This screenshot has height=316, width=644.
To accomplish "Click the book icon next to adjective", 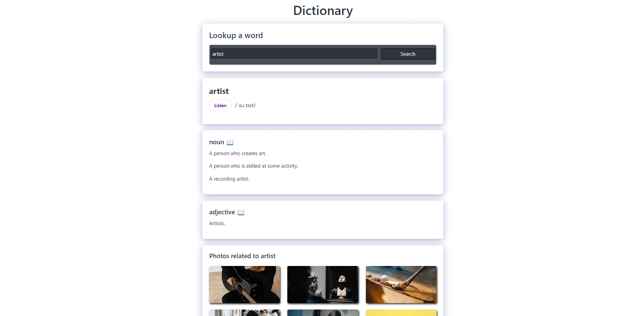I will (x=241, y=213).
